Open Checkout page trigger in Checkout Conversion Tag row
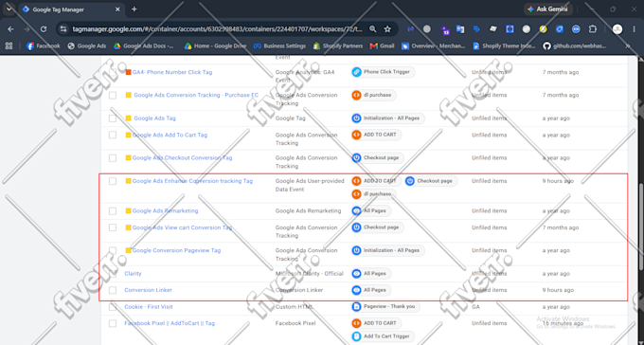 tap(377, 158)
